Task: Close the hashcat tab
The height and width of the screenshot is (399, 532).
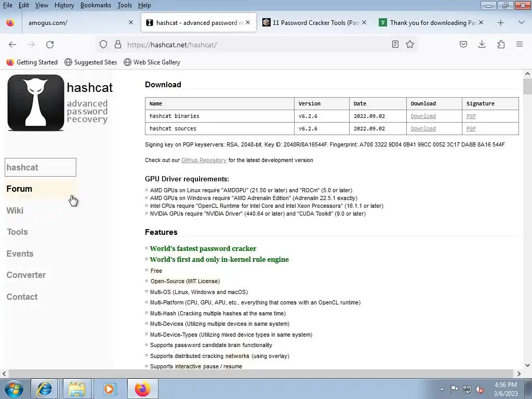Action: pos(248,22)
